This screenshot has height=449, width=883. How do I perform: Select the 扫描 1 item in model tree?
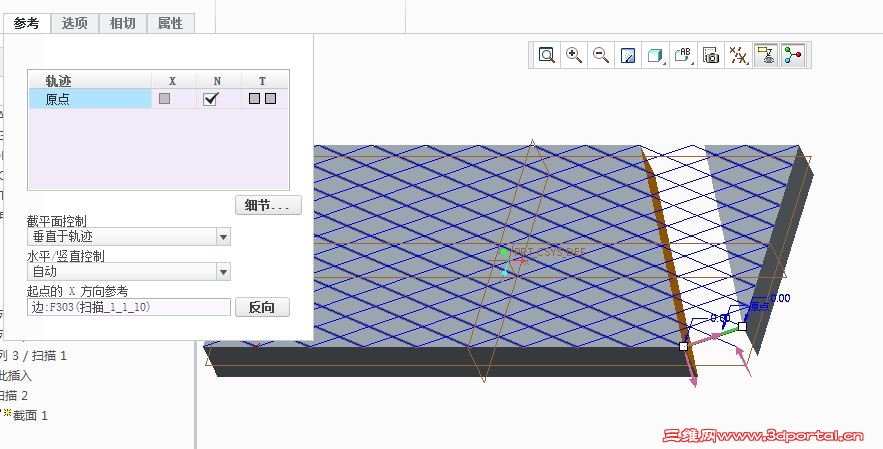pos(49,355)
